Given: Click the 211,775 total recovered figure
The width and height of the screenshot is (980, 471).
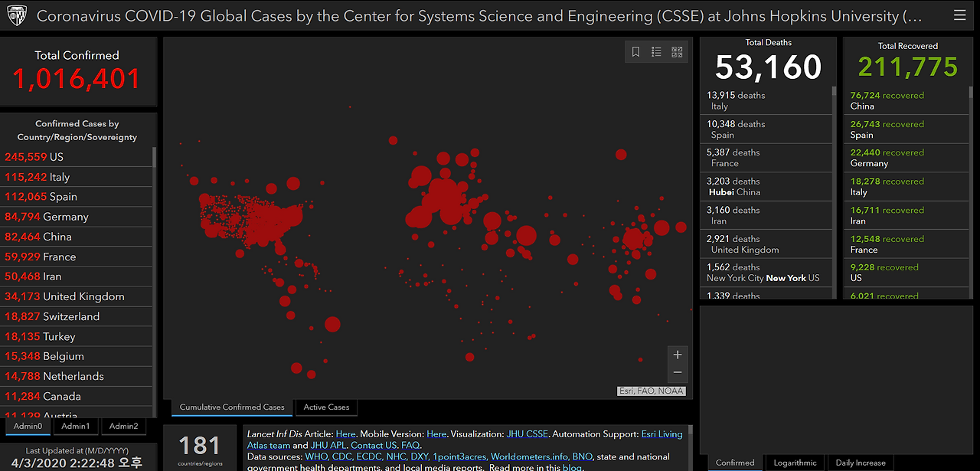Looking at the screenshot, I should [908, 67].
